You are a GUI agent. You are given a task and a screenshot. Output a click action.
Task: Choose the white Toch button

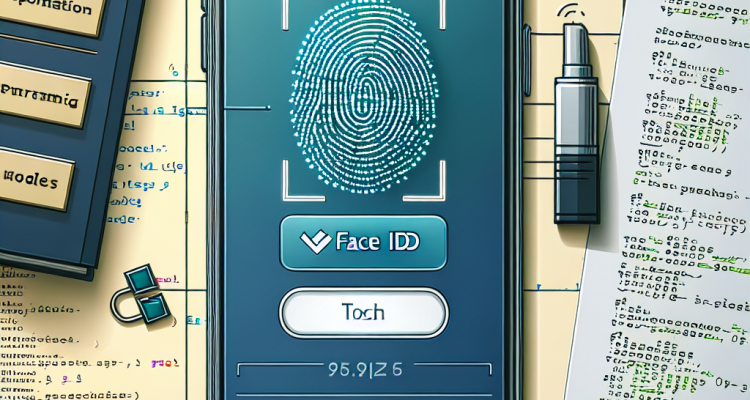coord(364,312)
